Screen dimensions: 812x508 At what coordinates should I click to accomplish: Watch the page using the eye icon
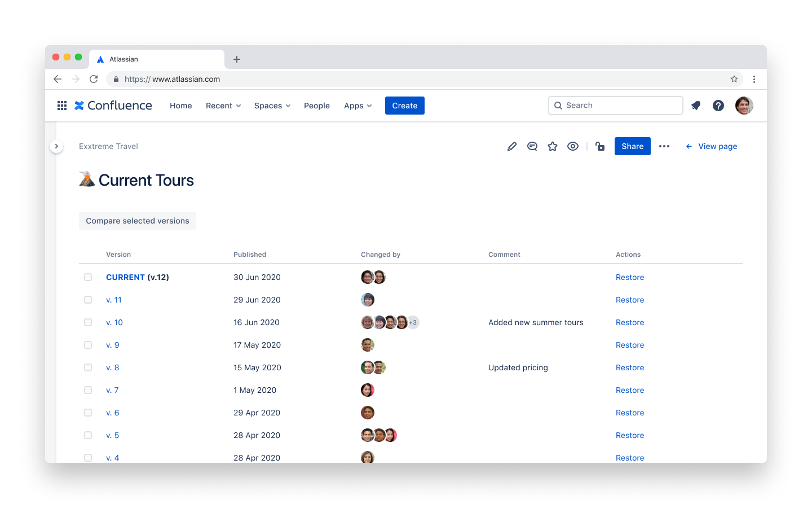pyautogui.click(x=573, y=146)
